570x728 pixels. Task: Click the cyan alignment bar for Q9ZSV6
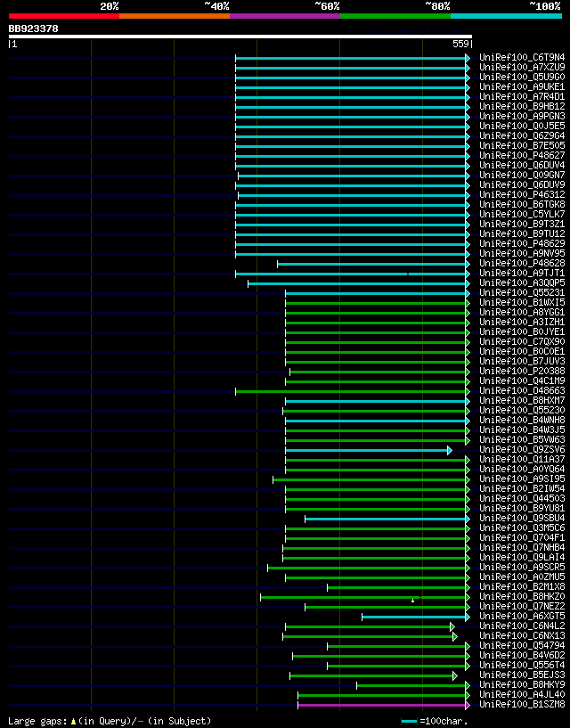(367, 450)
